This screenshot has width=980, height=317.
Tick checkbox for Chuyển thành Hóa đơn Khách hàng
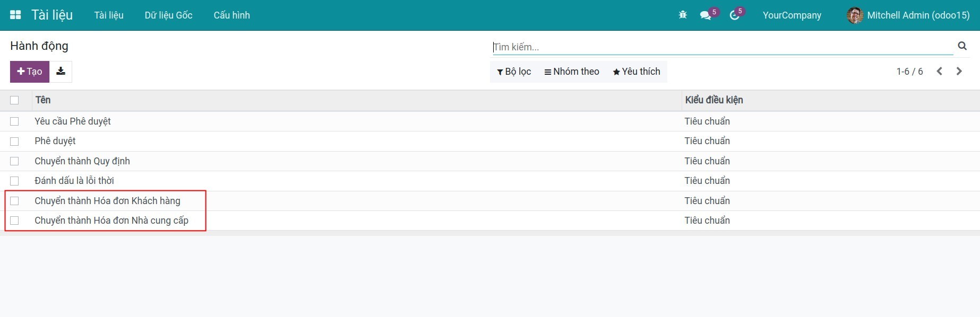14,201
